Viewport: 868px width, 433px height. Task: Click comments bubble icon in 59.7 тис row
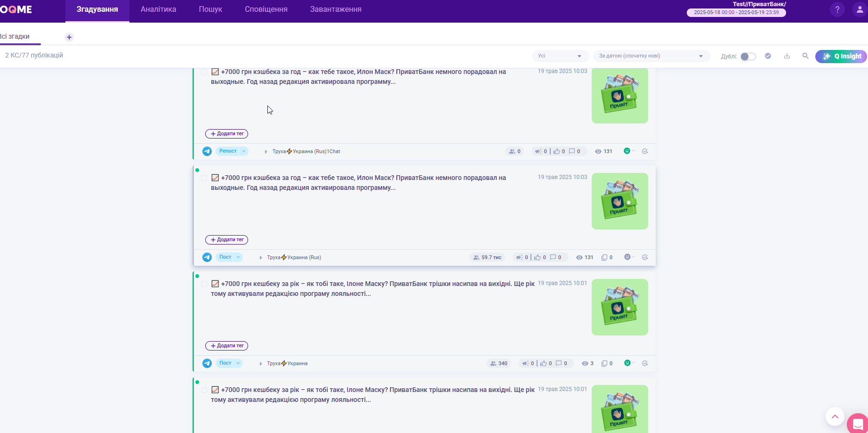click(x=553, y=257)
